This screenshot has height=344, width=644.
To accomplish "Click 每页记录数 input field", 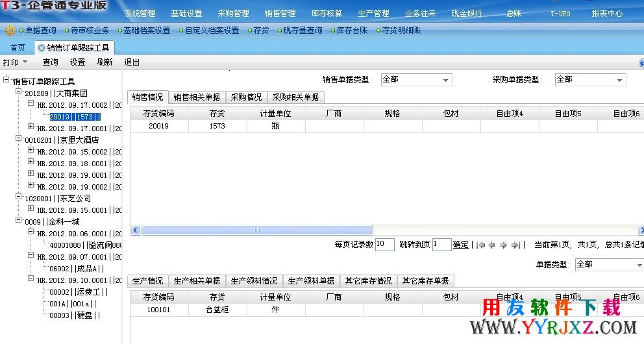I will 385,245.
